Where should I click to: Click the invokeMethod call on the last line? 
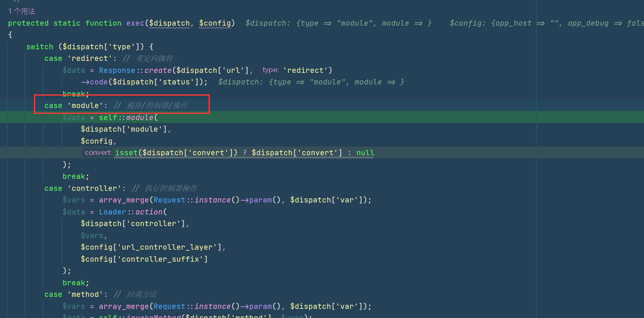pyautogui.click(x=154, y=317)
